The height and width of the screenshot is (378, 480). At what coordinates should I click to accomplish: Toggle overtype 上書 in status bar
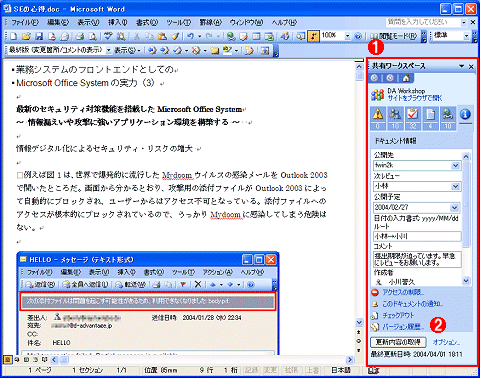(x=311, y=370)
